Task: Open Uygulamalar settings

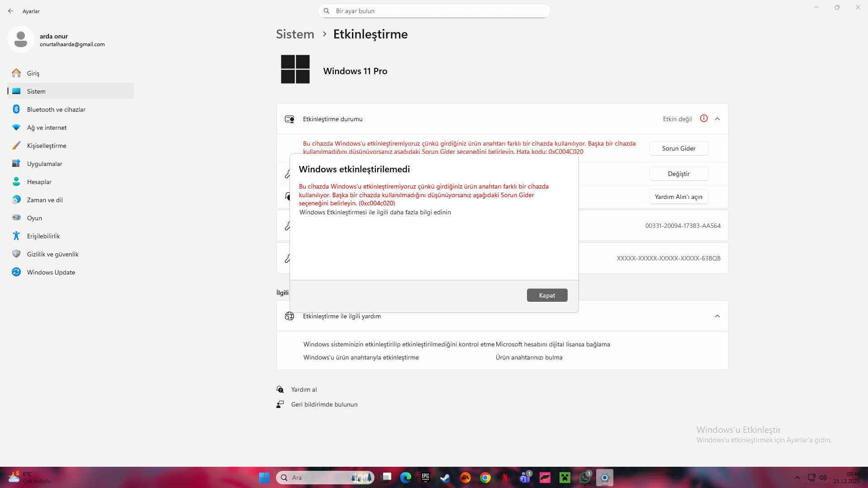Action: pos(71,163)
